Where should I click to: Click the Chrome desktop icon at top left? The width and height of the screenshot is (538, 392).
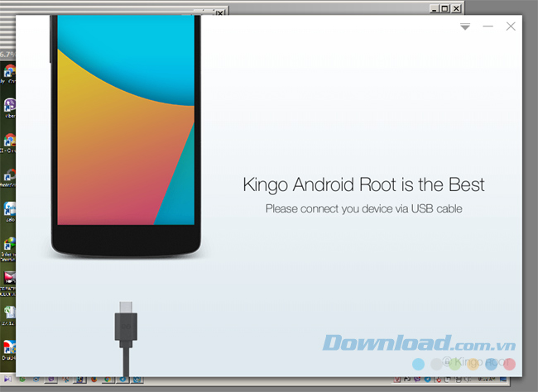[9, 71]
